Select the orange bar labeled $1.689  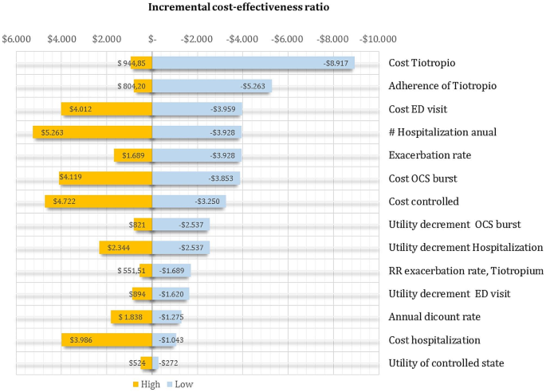(x=133, y=155)
